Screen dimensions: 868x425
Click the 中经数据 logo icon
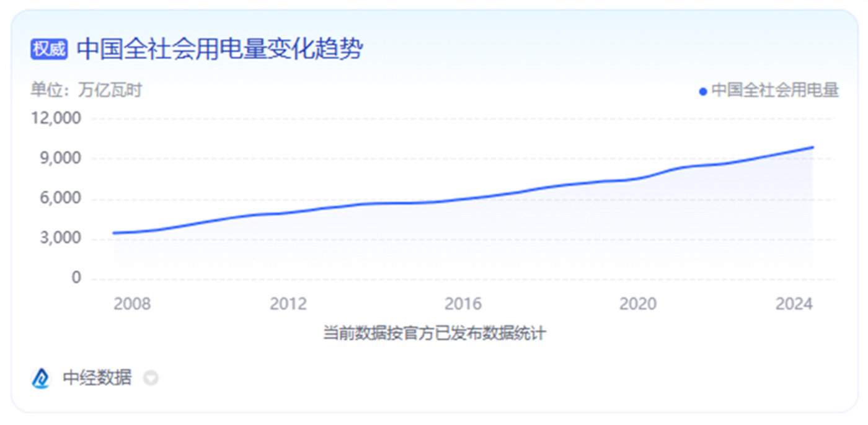[40, 378]
